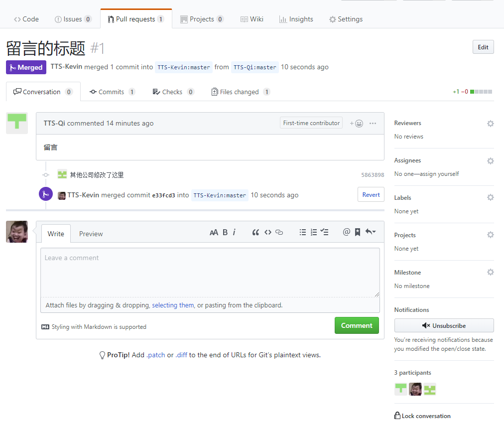Open the Wiki tab
The width and height of the screenshot is (504, 436).
252,19
